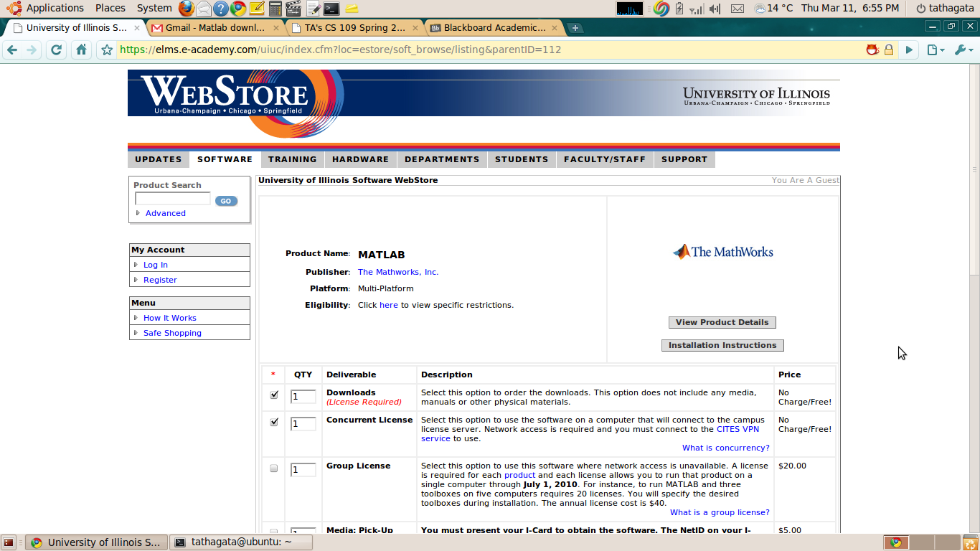Open the How It Works link
Image resolution: width=980 pixels, height=551 pixels.
tap(170, 318)
